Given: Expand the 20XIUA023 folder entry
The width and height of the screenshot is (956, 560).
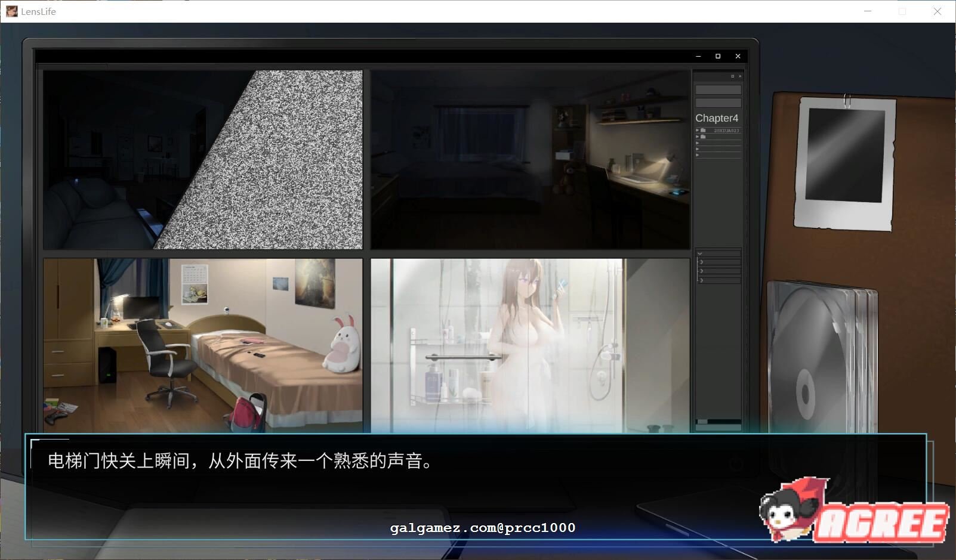Looking at the screenshot, I should [698, 130].
